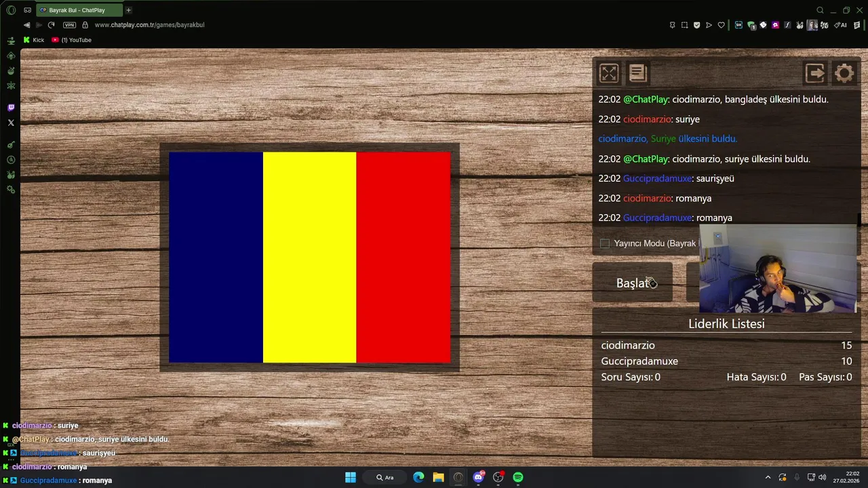Open history clock icon in sidebar

point(11,160)
